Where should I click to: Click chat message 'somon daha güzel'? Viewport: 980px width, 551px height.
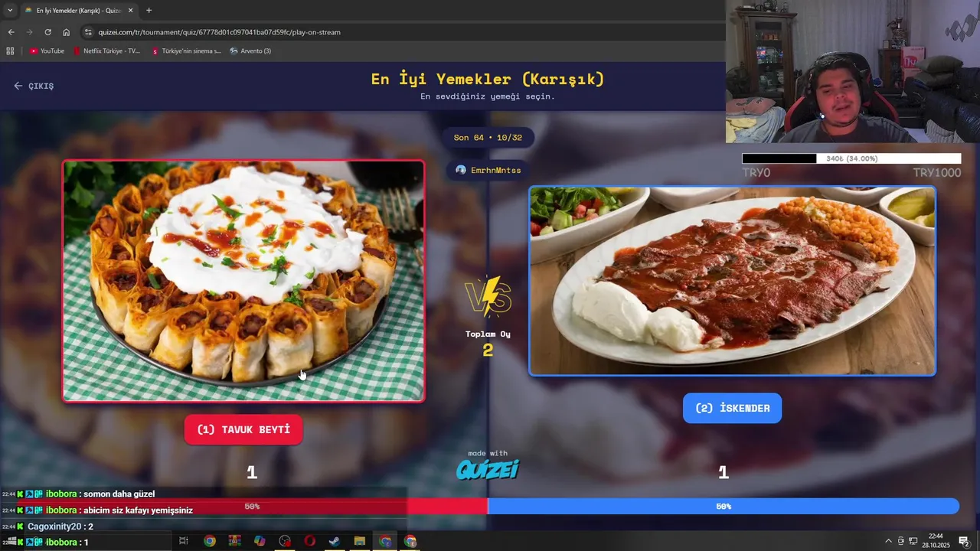pyautogui.click(x=119, y=494)
